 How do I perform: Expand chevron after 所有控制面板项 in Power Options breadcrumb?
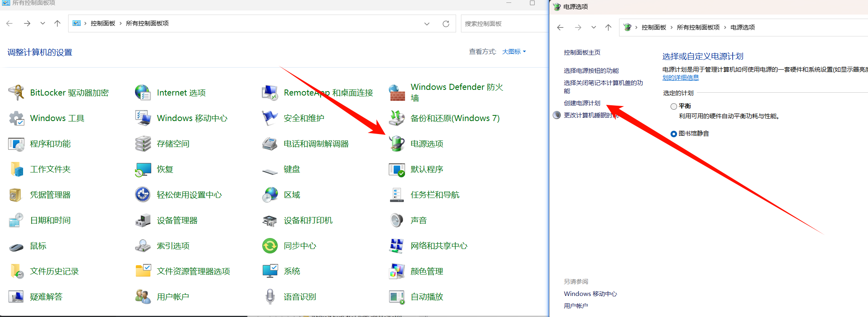pos(725,28)
